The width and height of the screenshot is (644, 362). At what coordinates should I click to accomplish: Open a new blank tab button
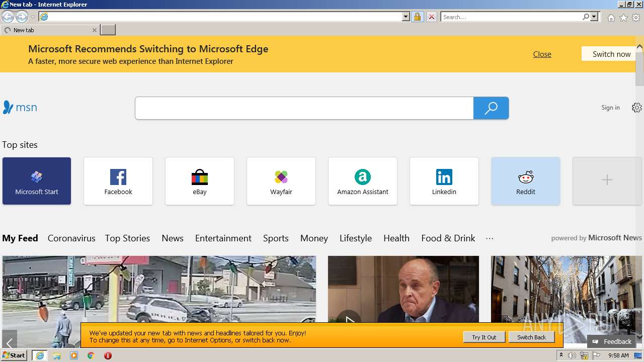coord(108,30)
